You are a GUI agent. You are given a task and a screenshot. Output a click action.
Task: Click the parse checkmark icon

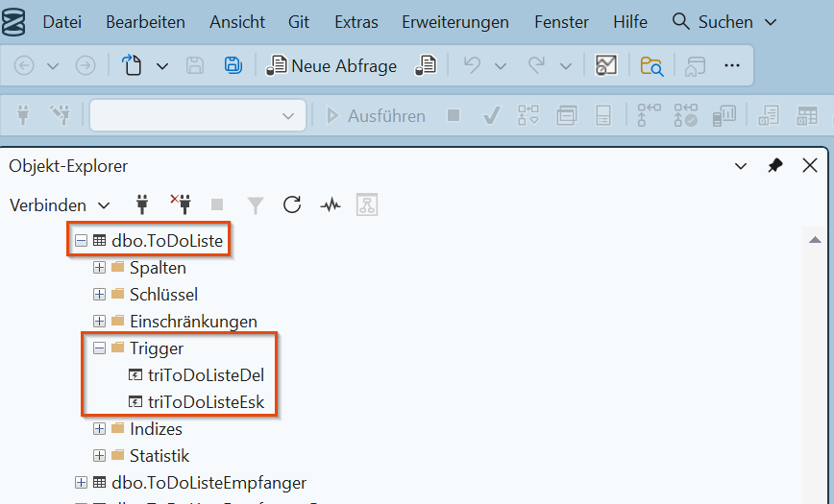(x=491, y=115)
